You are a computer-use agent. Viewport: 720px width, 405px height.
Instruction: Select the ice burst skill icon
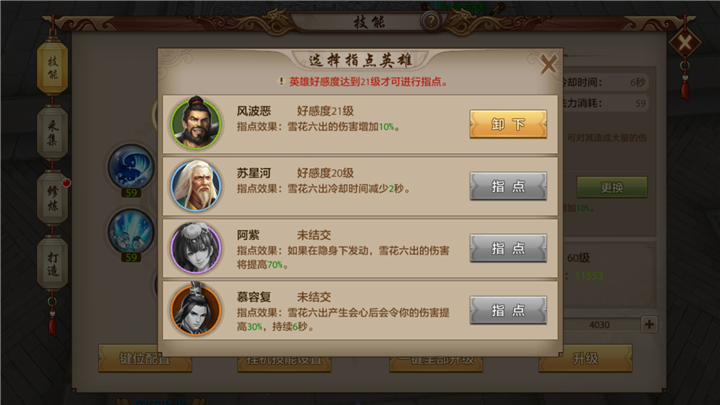point(131,231)
